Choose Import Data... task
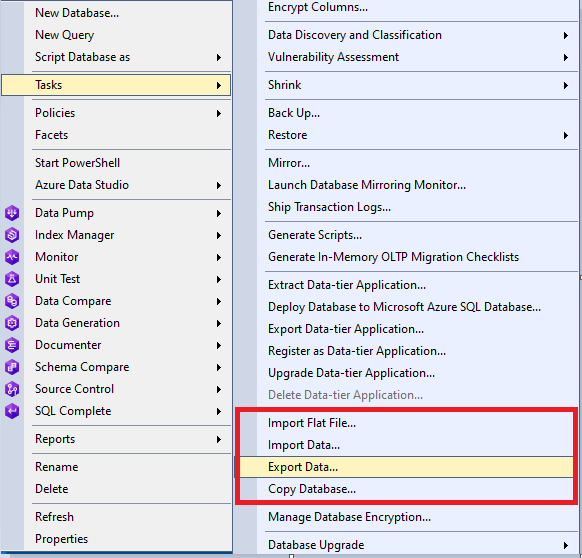Image resolution: width=582 pixels, height=558 pixels. coord(304,445)
